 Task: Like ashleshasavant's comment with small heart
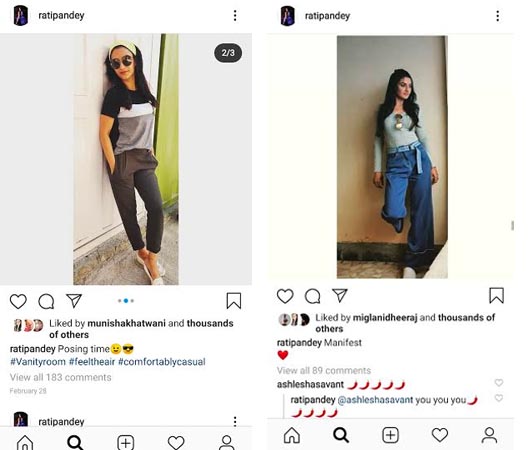pyautogui.click(x=498, y=383)
